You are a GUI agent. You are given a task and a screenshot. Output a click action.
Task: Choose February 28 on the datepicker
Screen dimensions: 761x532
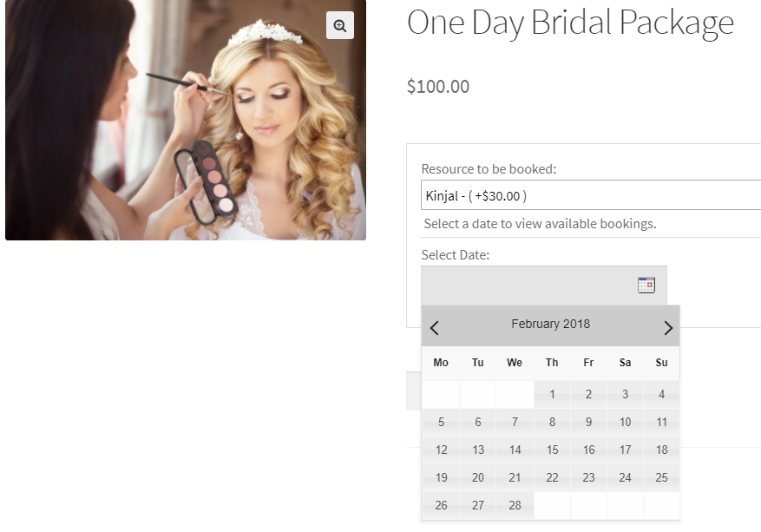(515, 505)
